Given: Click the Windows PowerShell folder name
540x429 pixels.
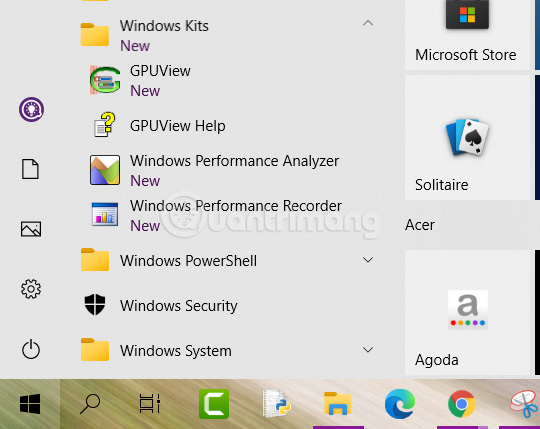Looking at the screenshot, I should [188, 261].
